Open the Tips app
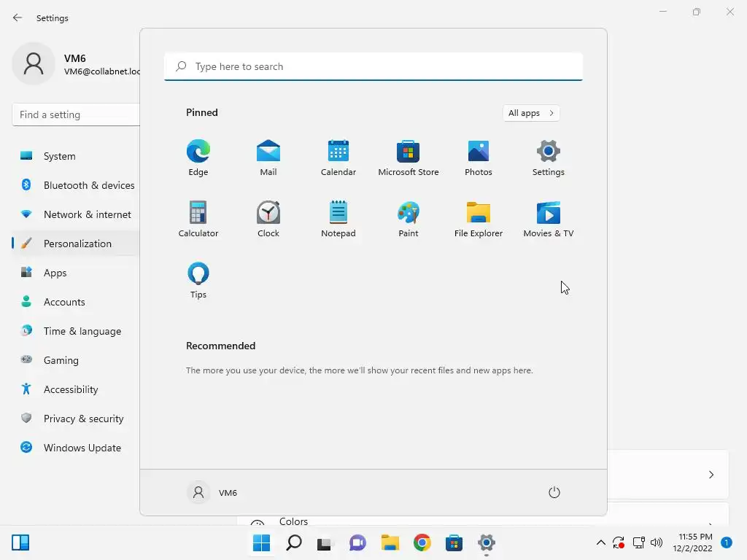747x560 pixels. coord(198,281)
